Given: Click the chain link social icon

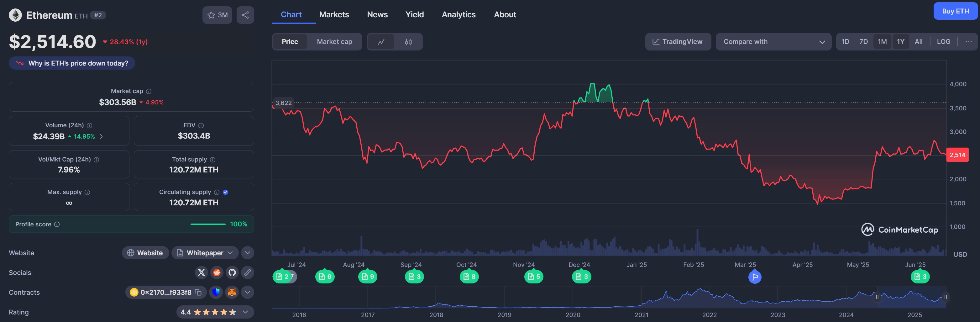Looking at the screenshot, I should (248, 272).
